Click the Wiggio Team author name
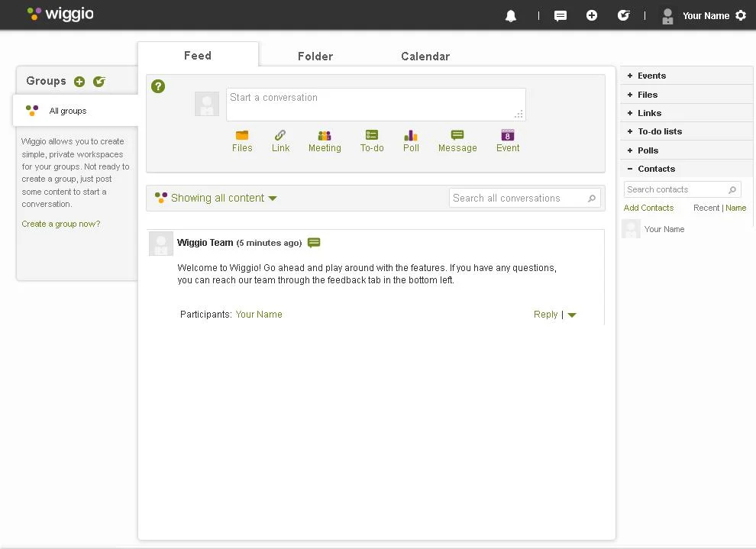756x549 pixels. (205, 243)
